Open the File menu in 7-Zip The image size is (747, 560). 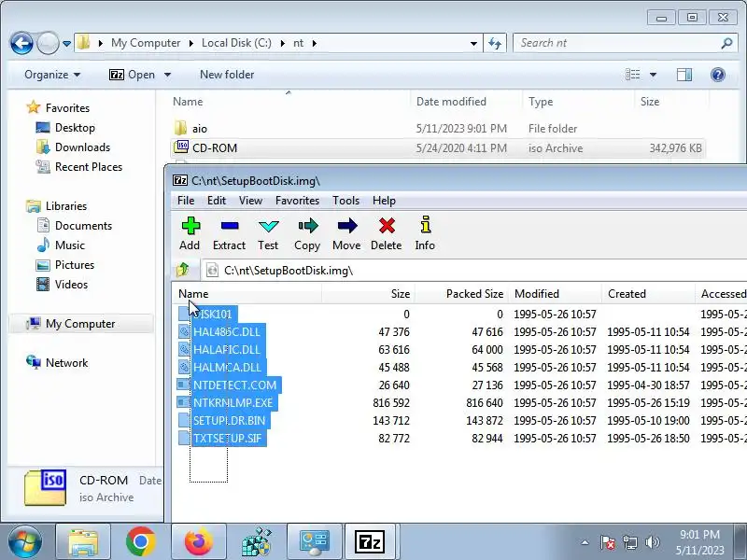[186, 201]
